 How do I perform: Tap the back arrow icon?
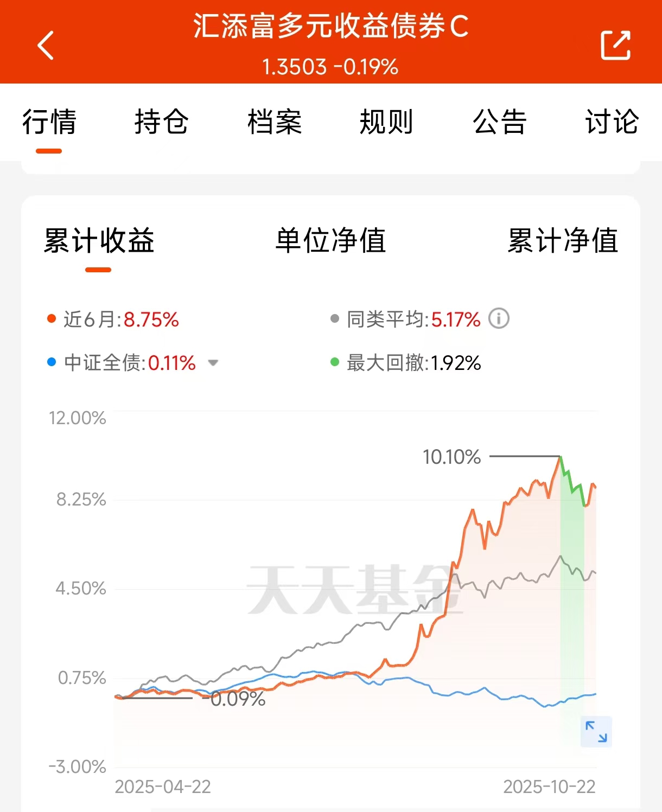click(46, 45)
